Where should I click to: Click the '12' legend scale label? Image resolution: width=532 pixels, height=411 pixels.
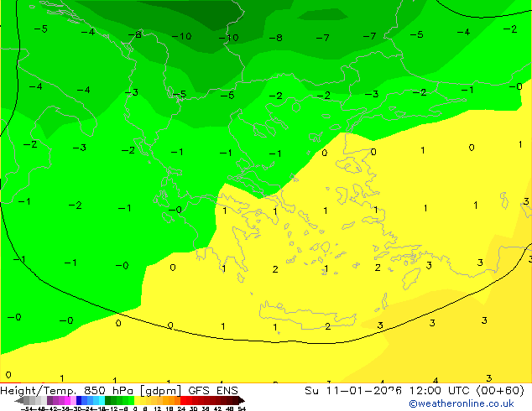click(x=158, y=409)
